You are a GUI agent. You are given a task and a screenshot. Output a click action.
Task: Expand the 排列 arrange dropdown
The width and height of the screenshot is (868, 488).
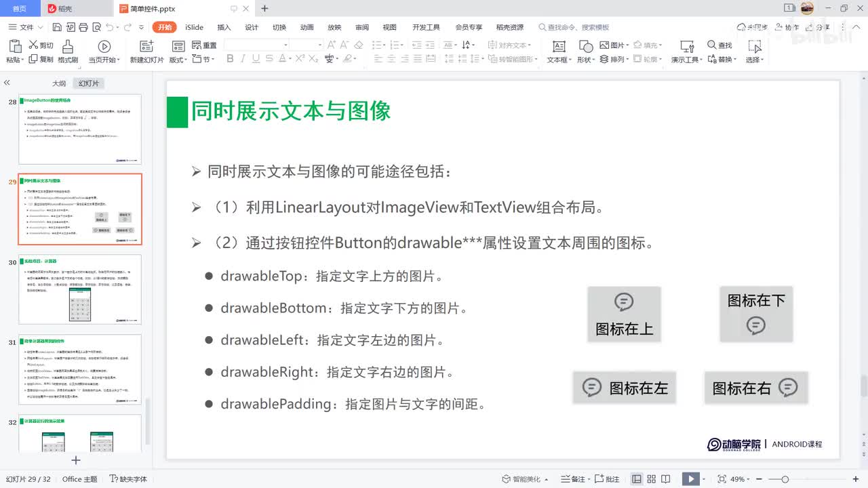pyautogui.click(x=614, y=59)
